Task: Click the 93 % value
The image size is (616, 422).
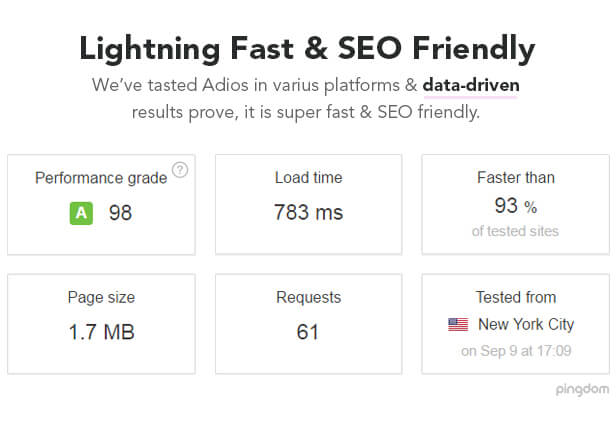Action: (515, 206)
